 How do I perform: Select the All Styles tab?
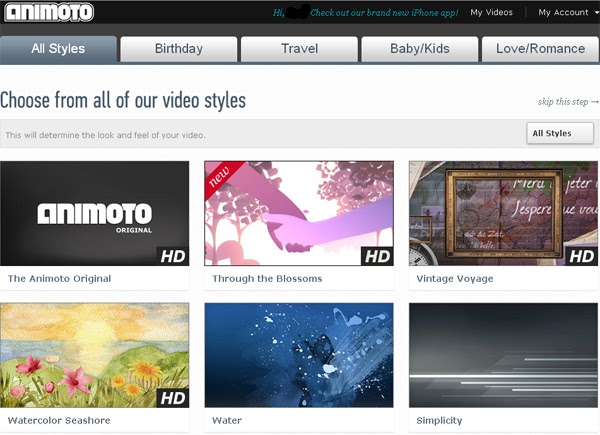(58, 49)
